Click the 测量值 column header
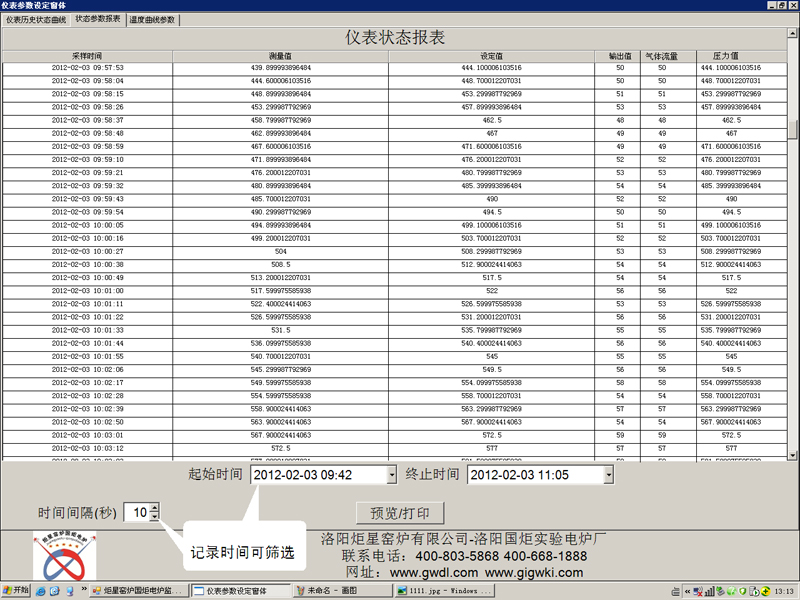Viewport: 800px width, 600px height. (280, 55)
